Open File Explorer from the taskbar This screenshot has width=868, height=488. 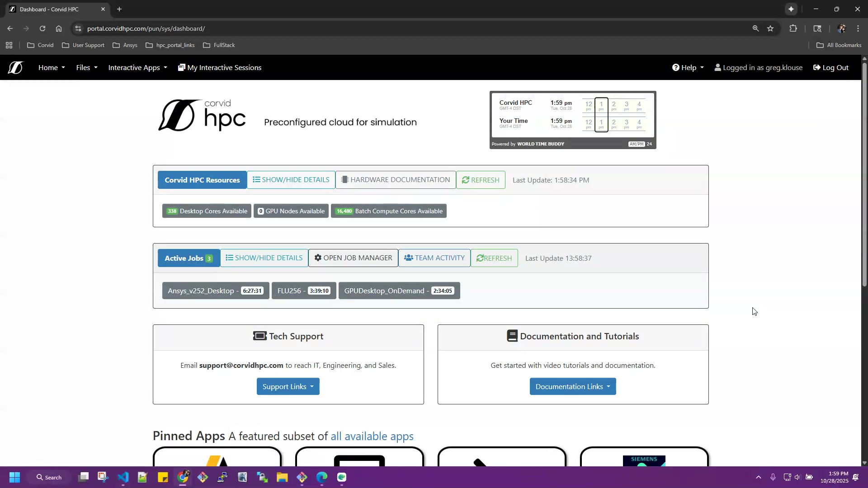(282, 477)
